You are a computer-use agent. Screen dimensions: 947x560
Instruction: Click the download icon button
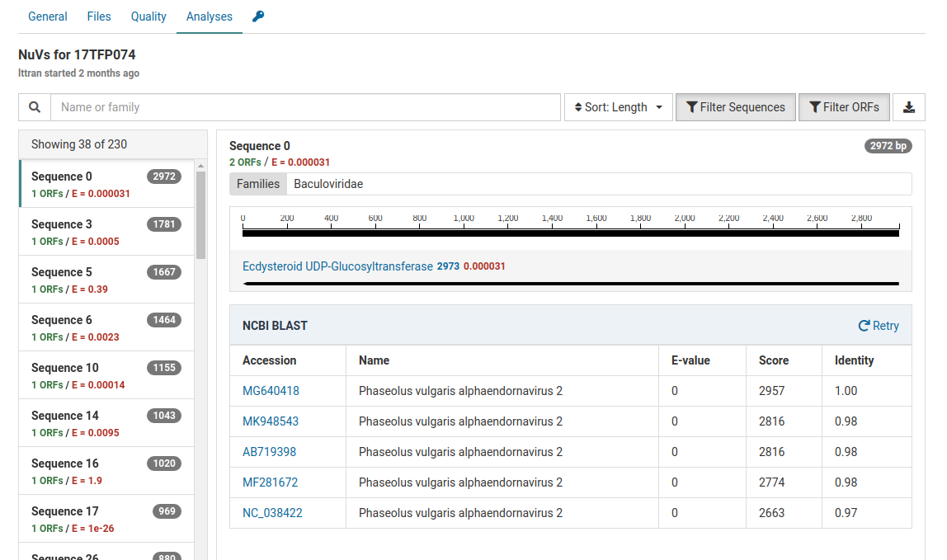point(909,107)
